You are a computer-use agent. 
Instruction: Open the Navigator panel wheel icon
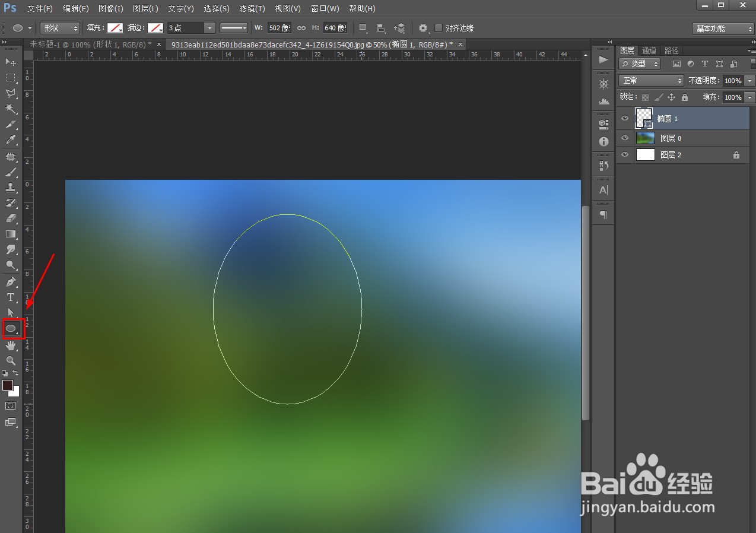[x=603, y=84]
